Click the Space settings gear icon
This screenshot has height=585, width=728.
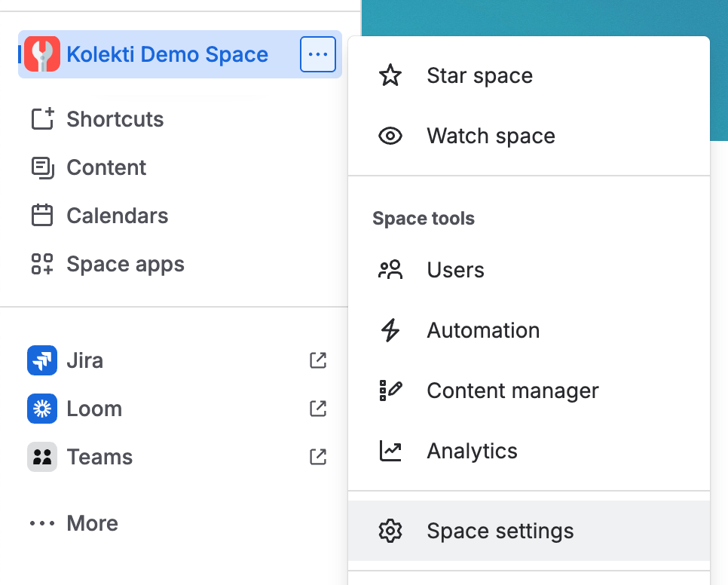click(x=390, y=531)
